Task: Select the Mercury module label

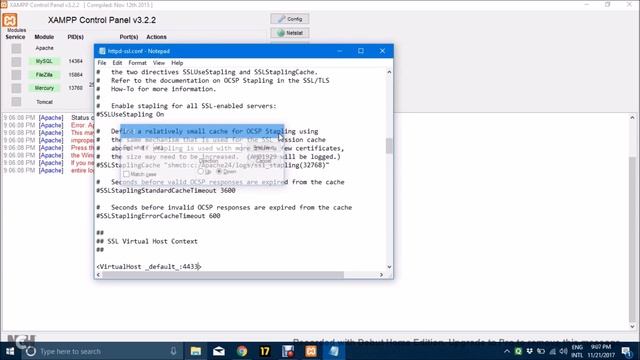Action: point(44,88)
